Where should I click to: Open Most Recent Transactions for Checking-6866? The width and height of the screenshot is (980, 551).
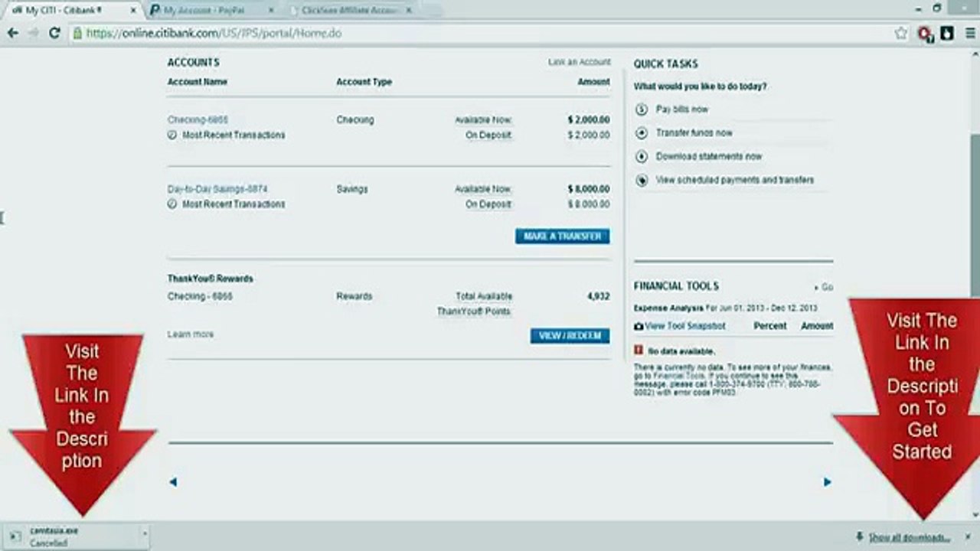tap(234, 135)
